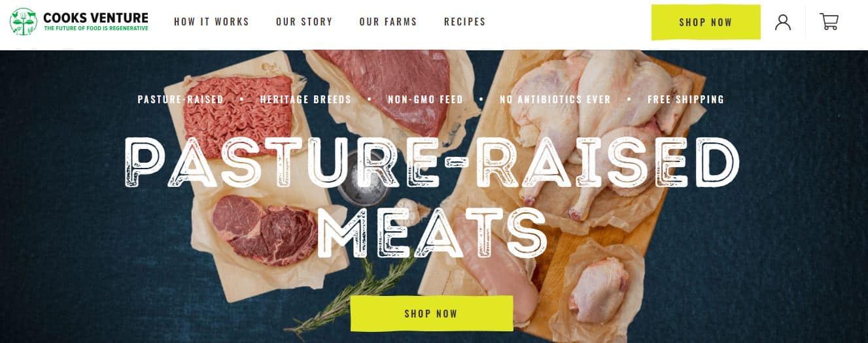
Task: Go to the OUR STORY page
Action: [x=304, y=22]
